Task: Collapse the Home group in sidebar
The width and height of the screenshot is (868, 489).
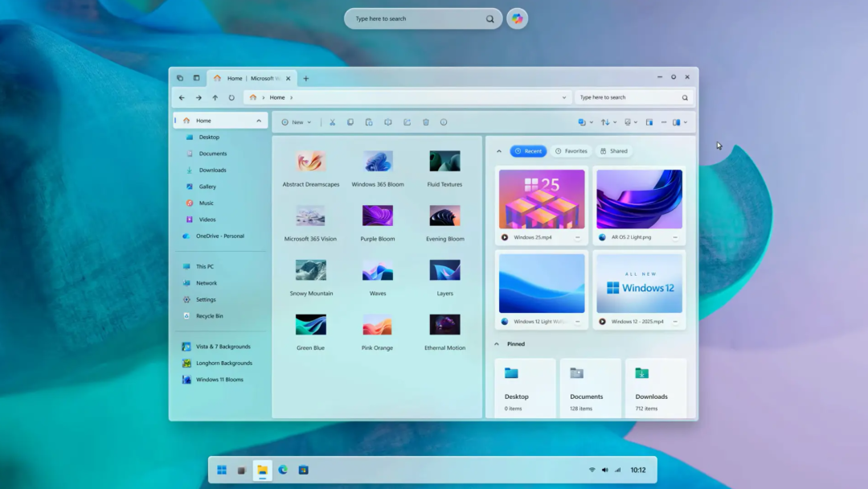Action: [x=259, y=121]
